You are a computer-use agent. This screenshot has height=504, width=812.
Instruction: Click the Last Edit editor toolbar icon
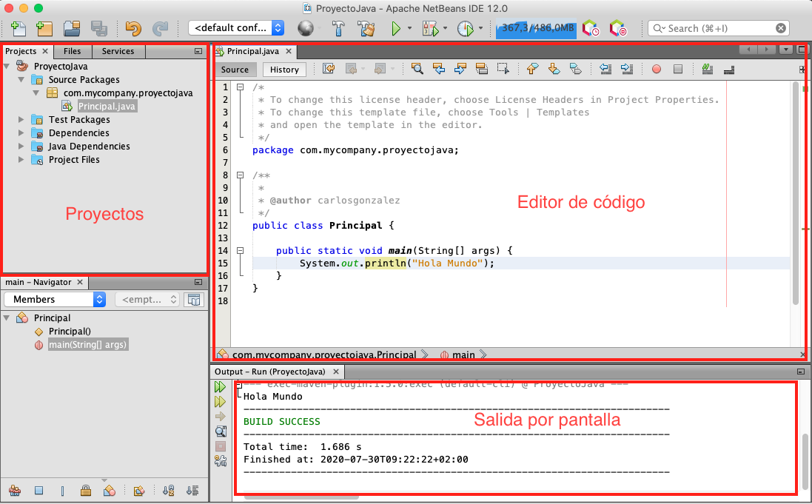click(x=329, y=69)
